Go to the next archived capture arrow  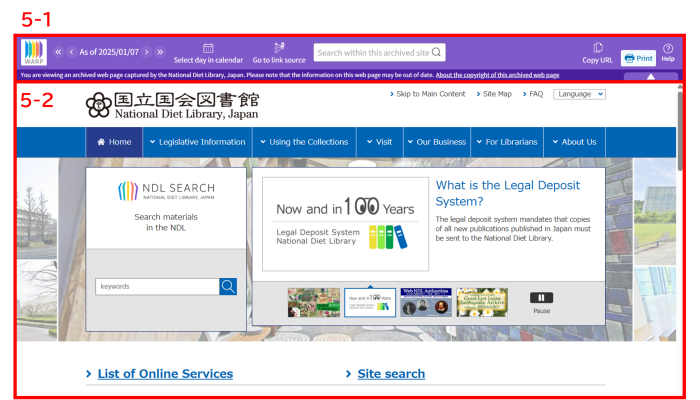point(146,52)
